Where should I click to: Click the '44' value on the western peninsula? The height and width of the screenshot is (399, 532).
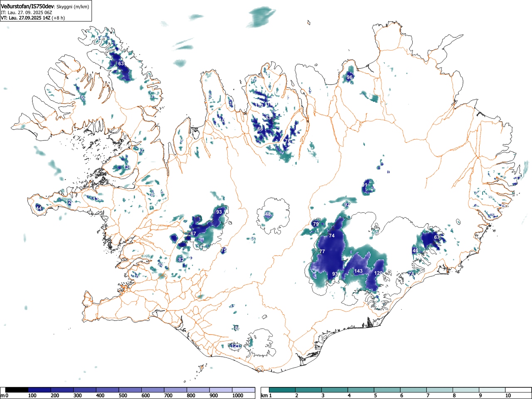pyautogui.click(x=39, y=208)
